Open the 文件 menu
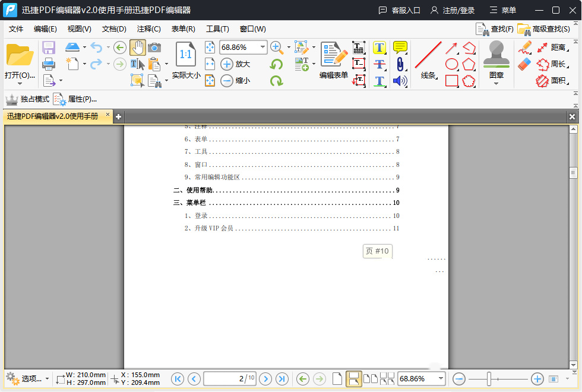The image size is (582, 392). [x=16, y=29]
